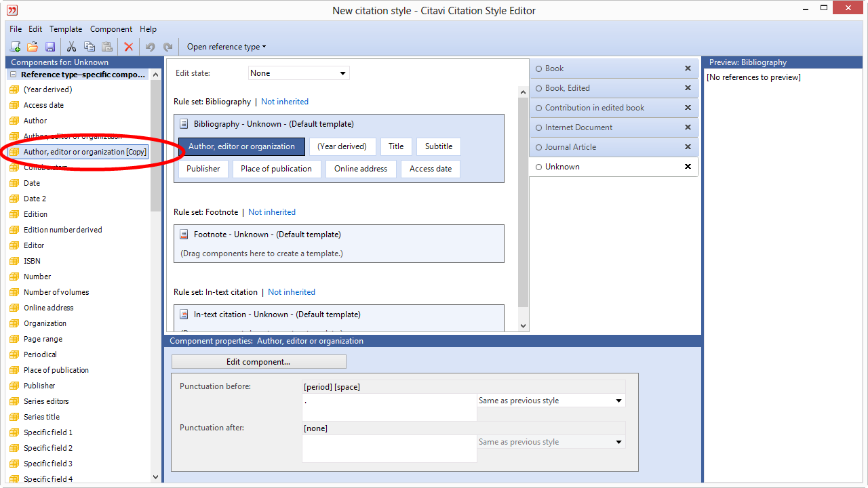868x488 pixels.
Task: Click the red Delete X toolbar icon
Action: (128, 47)
